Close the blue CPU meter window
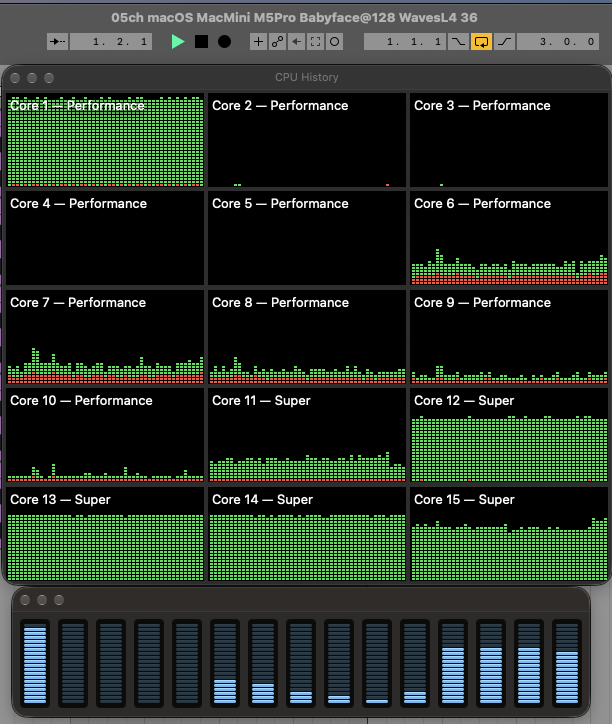This screenshot has width=612, height=724. click(x=25, y=600)
